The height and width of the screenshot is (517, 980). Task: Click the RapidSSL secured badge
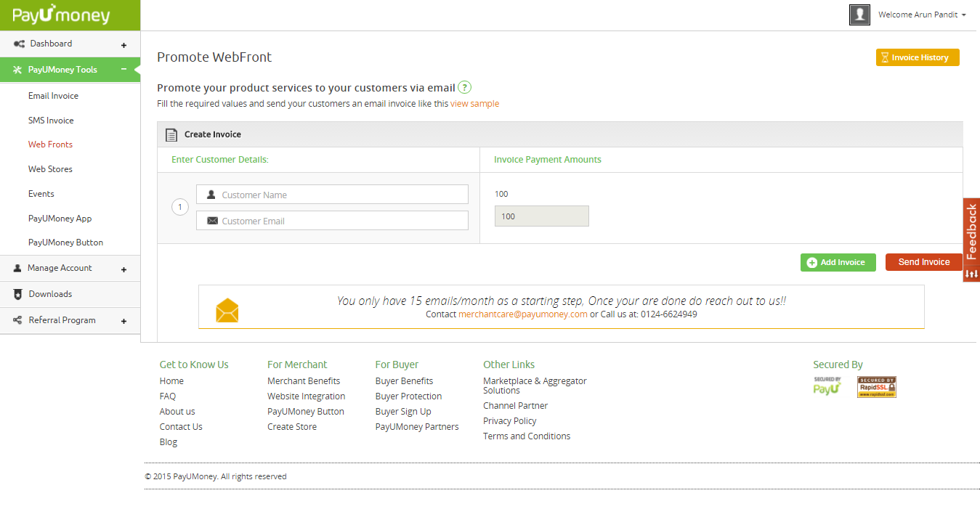tap(876, 387)
